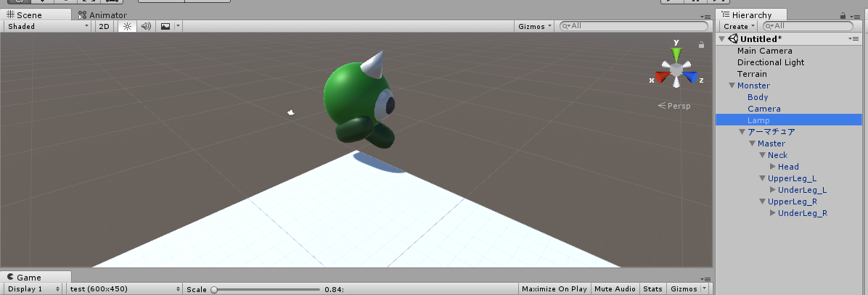Image resolution: width=868 pixels, height=295 pixels.
Task: Select Directional Light in Hierarchy
Action: click(771, 62)
